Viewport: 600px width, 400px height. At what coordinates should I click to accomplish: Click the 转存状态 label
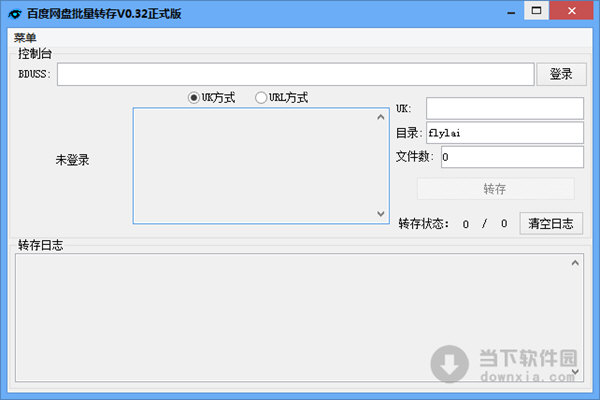point(424,224)
